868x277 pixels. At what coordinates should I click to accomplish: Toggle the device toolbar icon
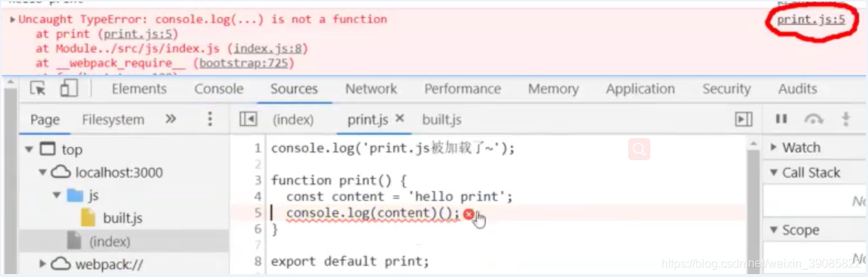tap(68, 88)
